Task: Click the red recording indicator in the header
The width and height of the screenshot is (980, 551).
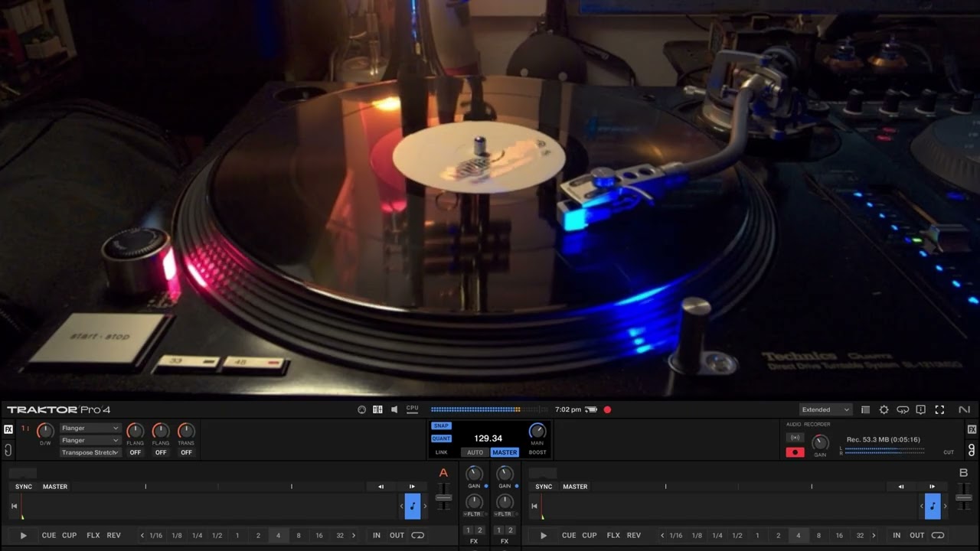Action: pyautogui.click(x=607, y=409)
